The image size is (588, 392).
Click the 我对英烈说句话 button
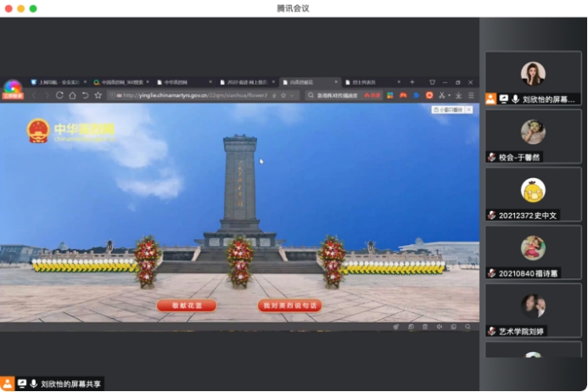(289, 305)
